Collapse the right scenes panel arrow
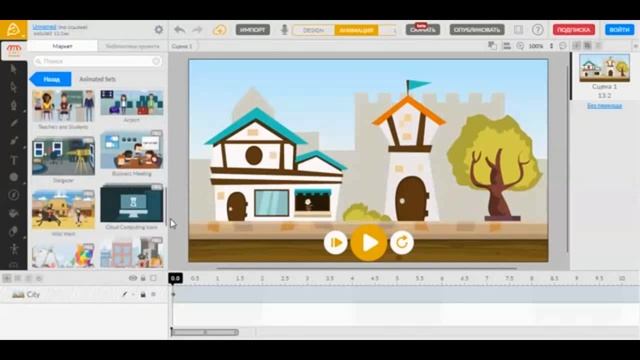This screenshot has height=360, width=640. [x=635, y=46]
